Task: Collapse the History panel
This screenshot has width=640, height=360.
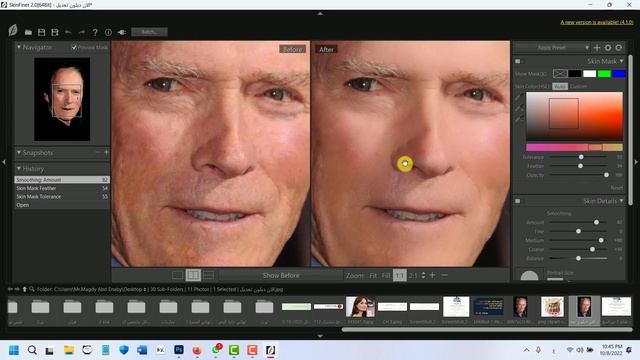Action: (19, 168)
